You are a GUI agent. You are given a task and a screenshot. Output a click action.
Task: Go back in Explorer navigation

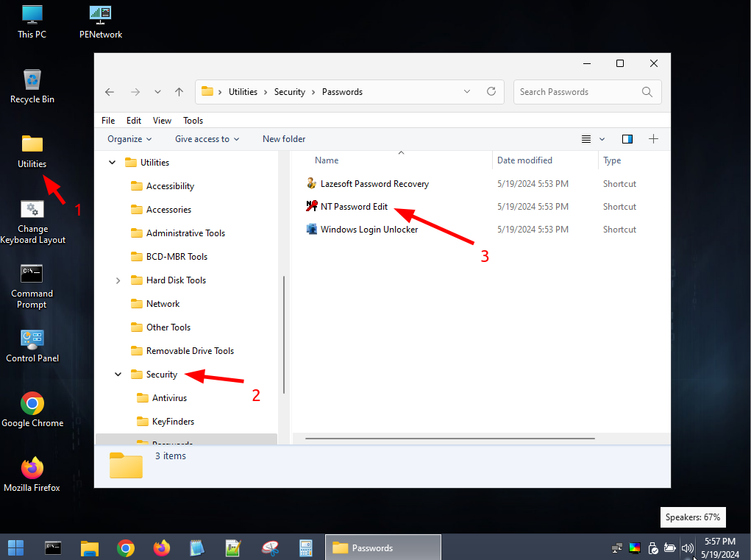[110, 92]
